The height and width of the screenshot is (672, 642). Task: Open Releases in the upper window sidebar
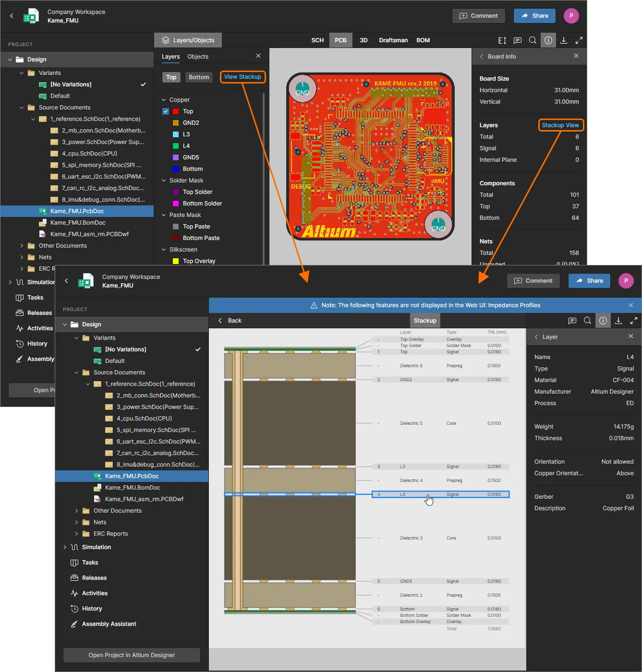tap(39, 313)
